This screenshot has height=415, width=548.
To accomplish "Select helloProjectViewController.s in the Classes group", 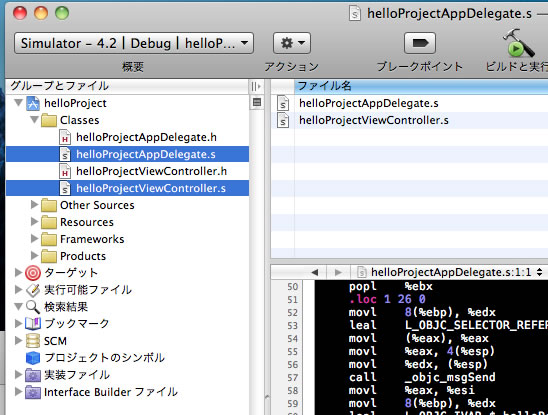I will [151, 188].
